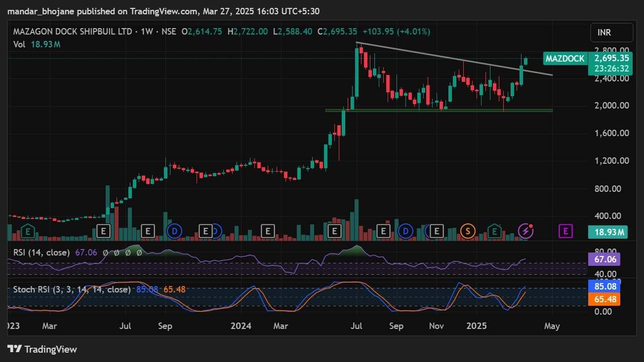Click the white E marker near Mar 2024
This screenshot has height=362, width=644.
[x=268, y=230]
